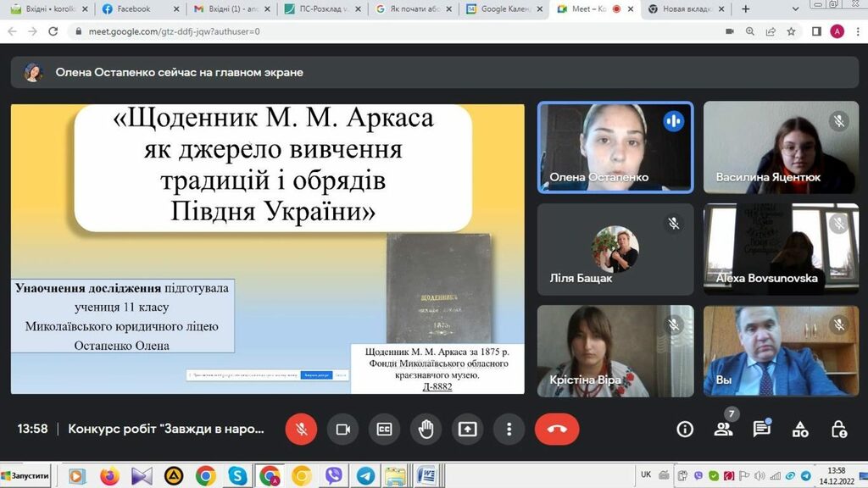Toggle the camera on or off
868x488 pixels.
pyautogui.click(x=343, y=429)
